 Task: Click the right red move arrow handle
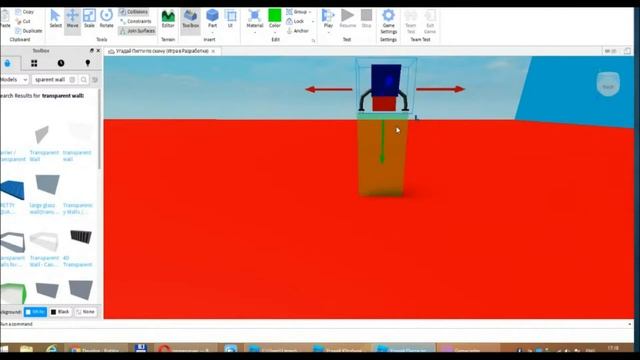(440, 89)
